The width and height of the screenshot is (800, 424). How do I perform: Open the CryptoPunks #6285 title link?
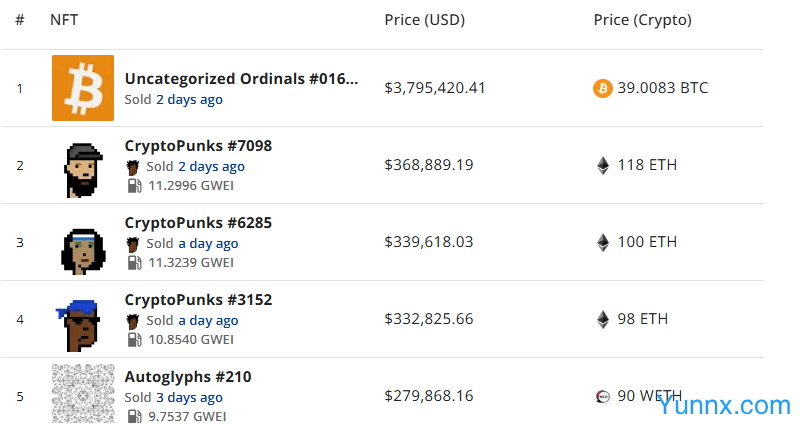pos(198,223)
